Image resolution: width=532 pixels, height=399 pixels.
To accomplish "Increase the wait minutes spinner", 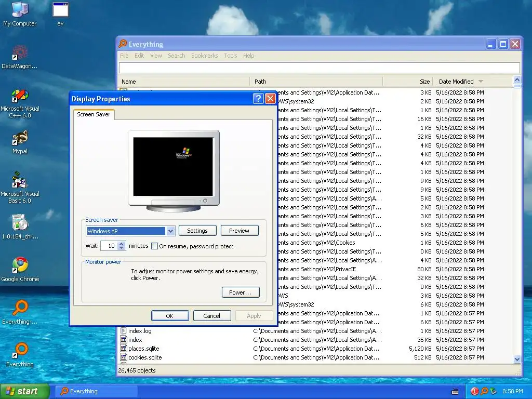I will point(122,244).
